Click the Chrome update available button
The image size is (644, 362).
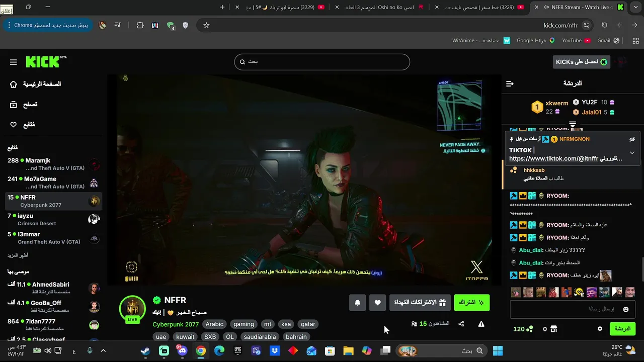point(48,25)
